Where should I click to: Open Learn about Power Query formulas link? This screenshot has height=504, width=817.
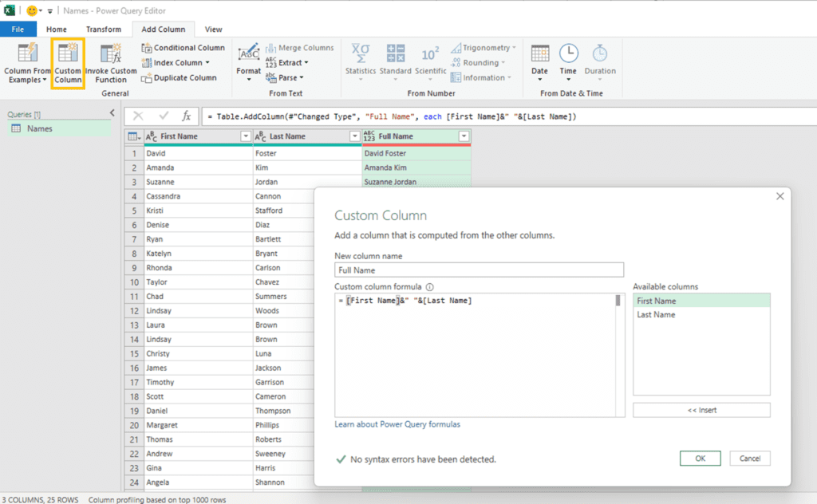tap(397, 424)
